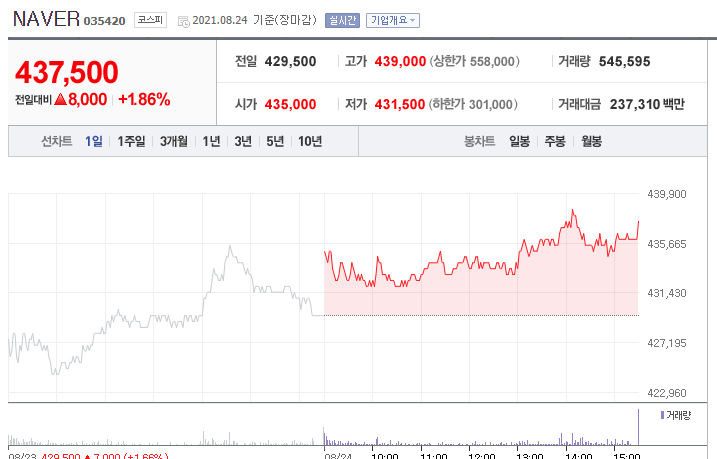This screenshot has width=717, height=459.
Task: Click the red intraday price peak near 14:00
Action: (x=573, y=212)
